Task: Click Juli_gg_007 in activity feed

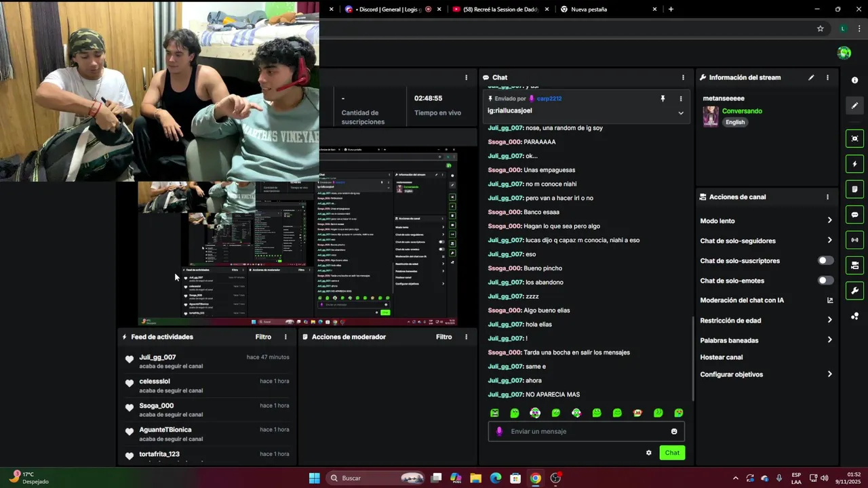Action: 157,357
